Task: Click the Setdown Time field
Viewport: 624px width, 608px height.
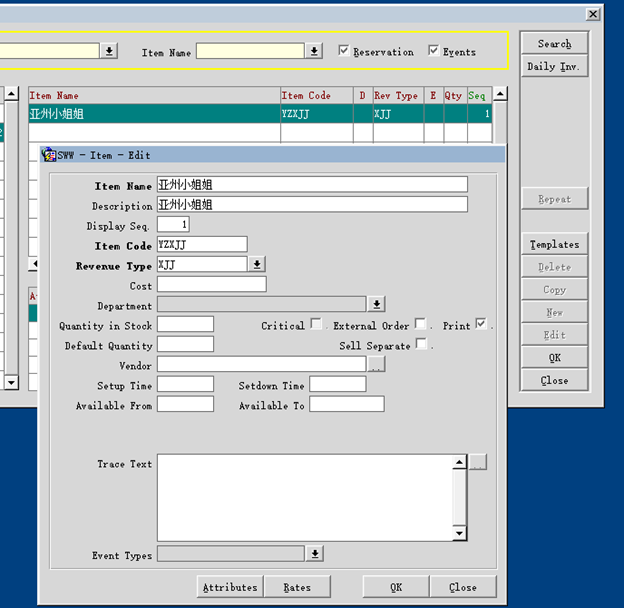Action: point(338,384)
